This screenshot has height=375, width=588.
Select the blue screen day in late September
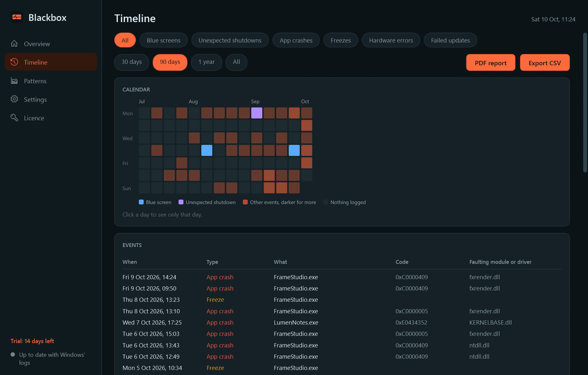point(294,150)
